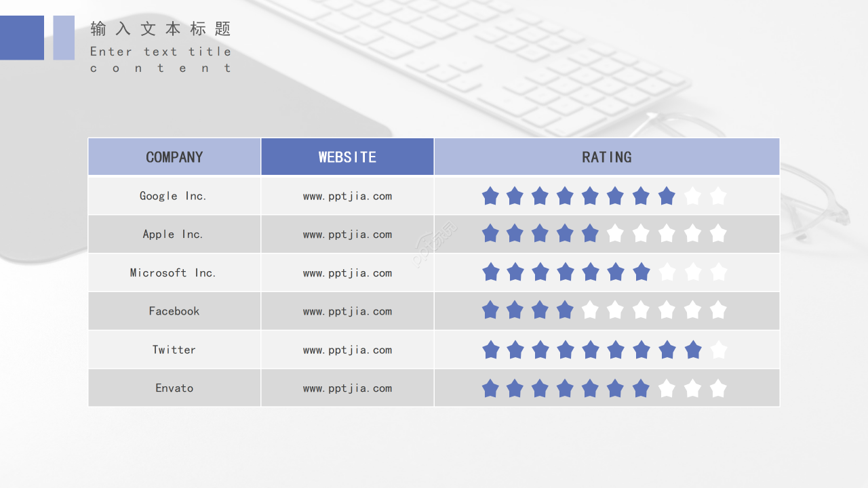Click the Chinese title text 输入文本标题

coord(161,28)
